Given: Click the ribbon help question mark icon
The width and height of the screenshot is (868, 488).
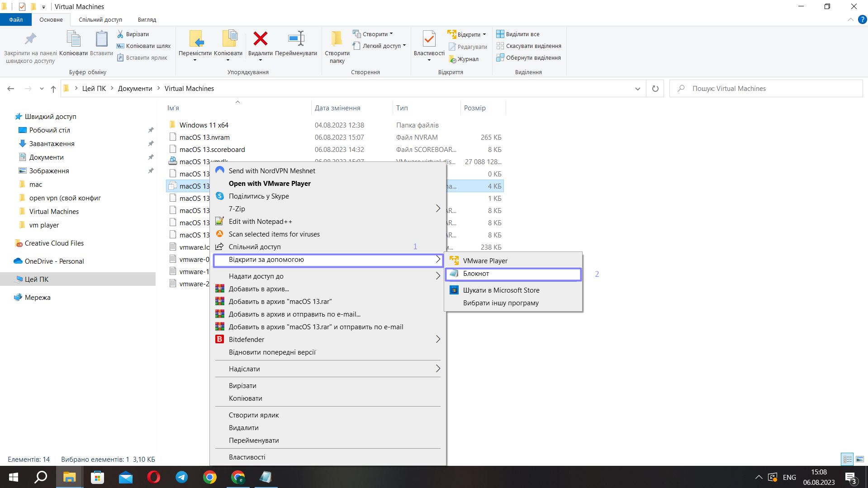Looking at the screenshot, I should pos(863,19).
